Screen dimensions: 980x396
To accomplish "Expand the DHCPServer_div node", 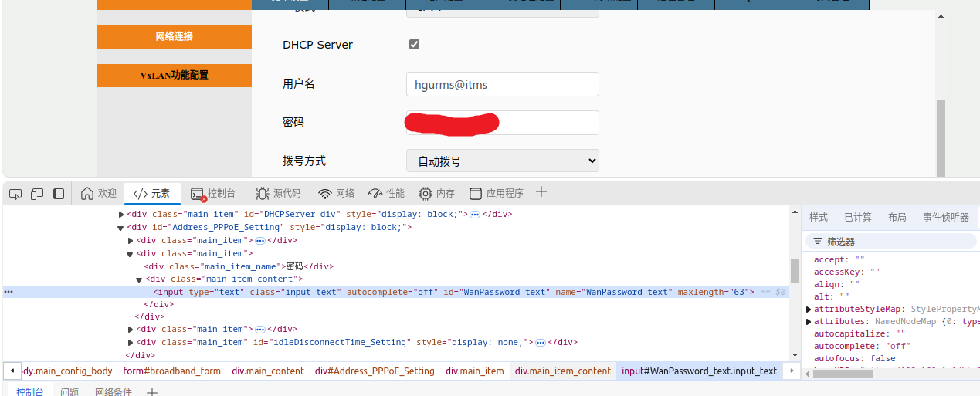I will [x=121, y=215].
